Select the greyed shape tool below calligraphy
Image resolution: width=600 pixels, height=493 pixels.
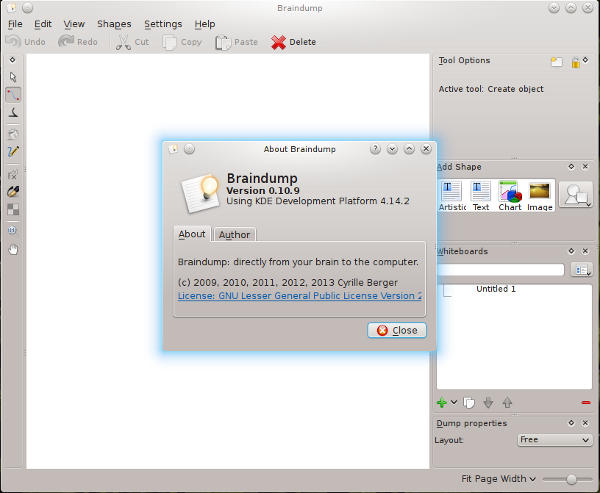pos(13,134)
